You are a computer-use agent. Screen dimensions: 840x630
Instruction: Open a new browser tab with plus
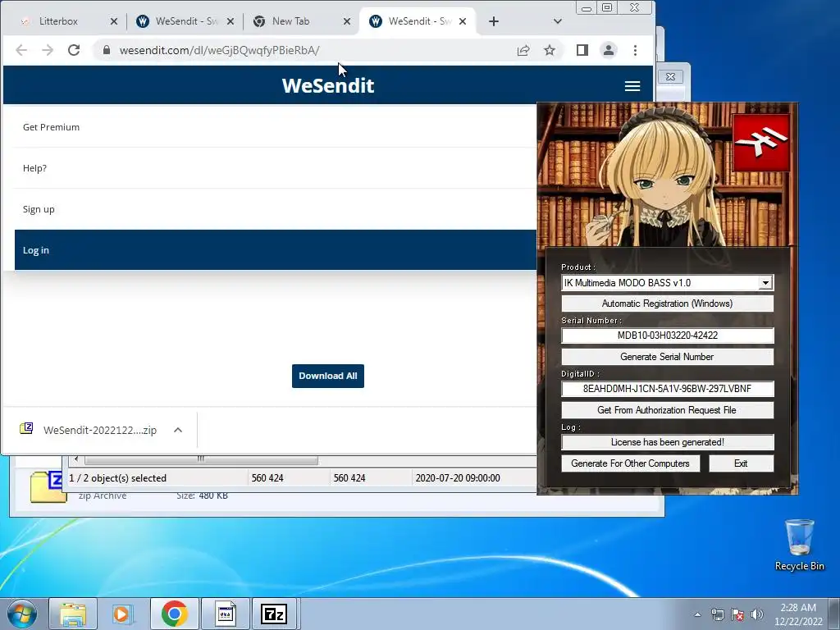493,21
